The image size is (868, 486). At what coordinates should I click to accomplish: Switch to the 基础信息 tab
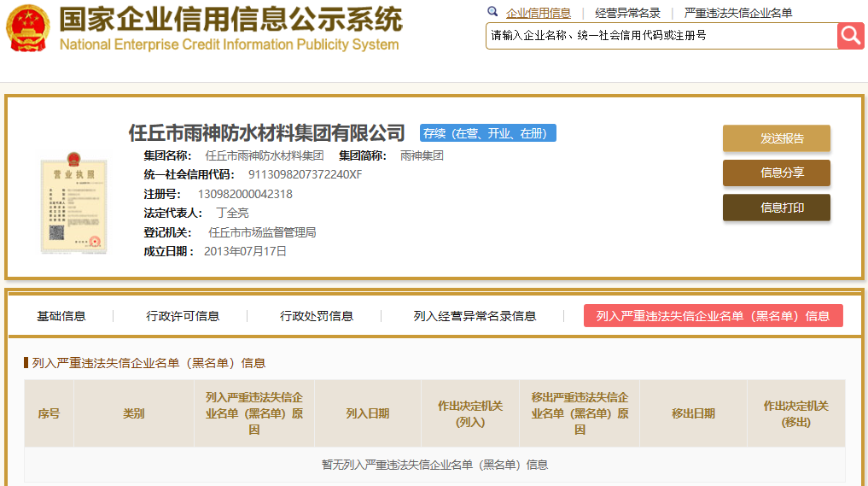[x=61, y=316]
